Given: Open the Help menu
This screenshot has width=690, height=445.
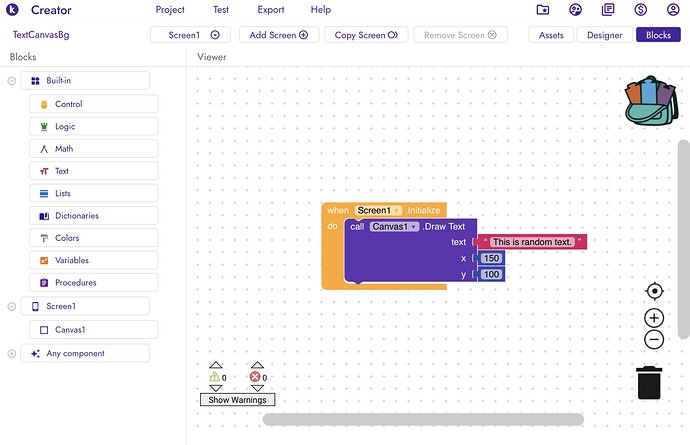Looking at the screenshot, I should [321, 10].
